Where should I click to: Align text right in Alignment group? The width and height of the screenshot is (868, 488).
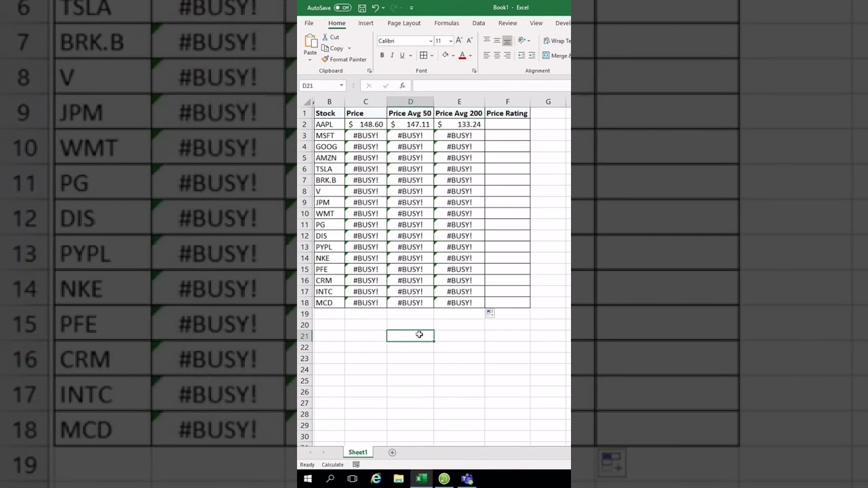pyautogui.click(x=507, y=56)
